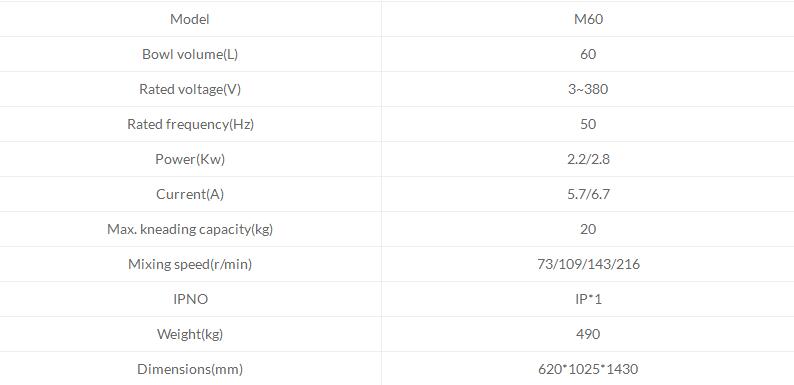Select the 73/109/143/216 speed value

588,264
